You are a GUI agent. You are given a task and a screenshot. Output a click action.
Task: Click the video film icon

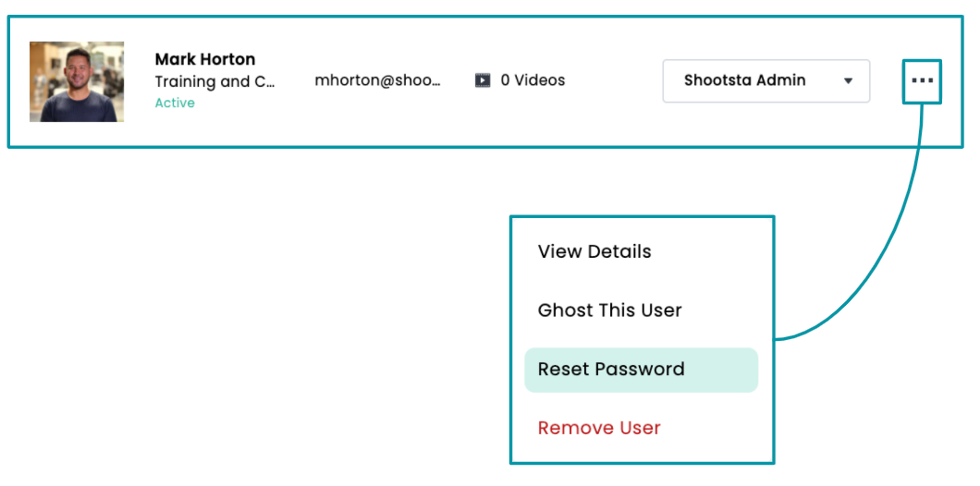[483, 80]
